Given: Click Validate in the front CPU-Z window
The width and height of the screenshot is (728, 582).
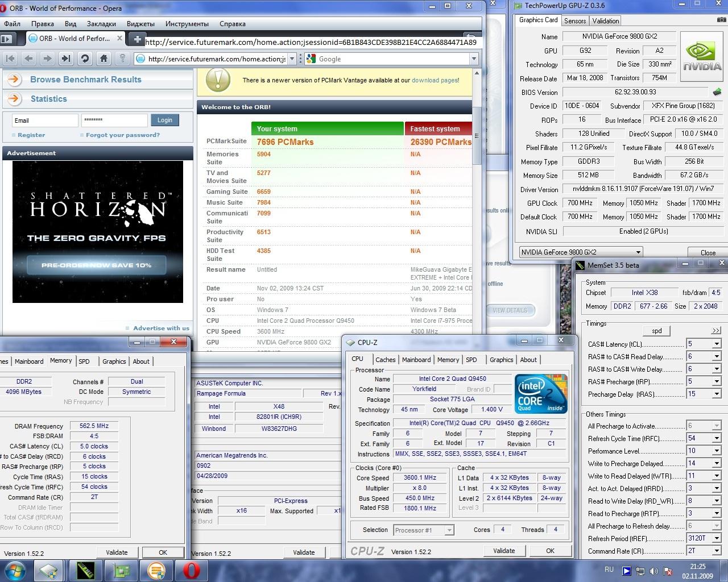Looking at the screenshot, I should [x=504, y=551].
